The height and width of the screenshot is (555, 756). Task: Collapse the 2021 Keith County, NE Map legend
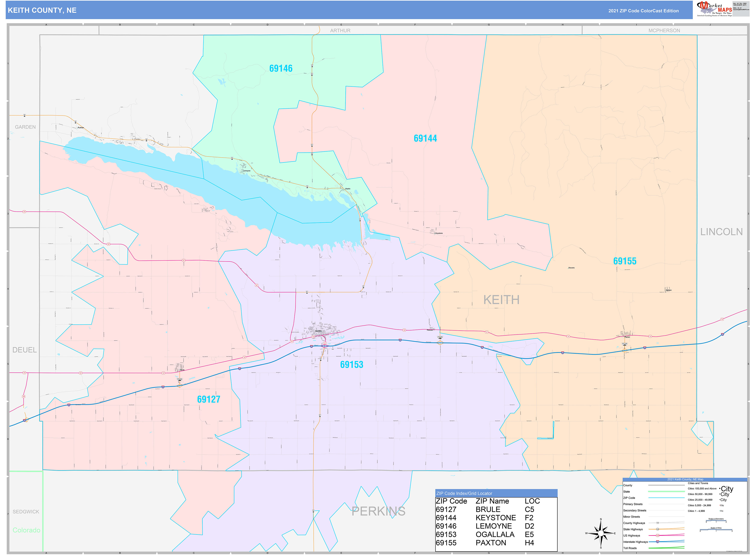click(x=686, y=479)
